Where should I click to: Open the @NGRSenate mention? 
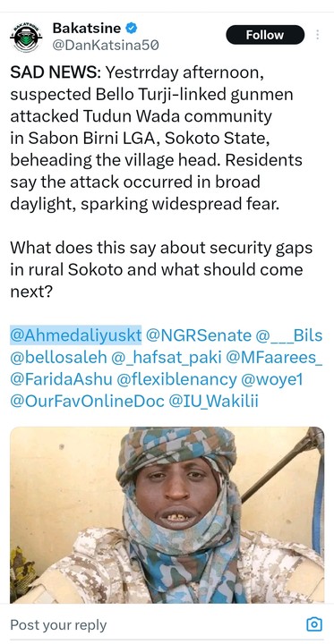pos(198,335)
